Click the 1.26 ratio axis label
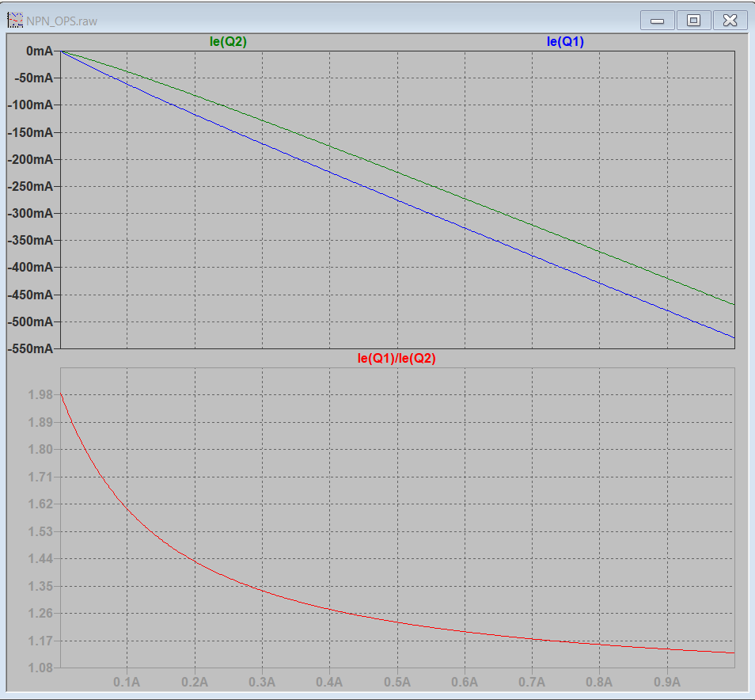 click(x=40, y=613)
